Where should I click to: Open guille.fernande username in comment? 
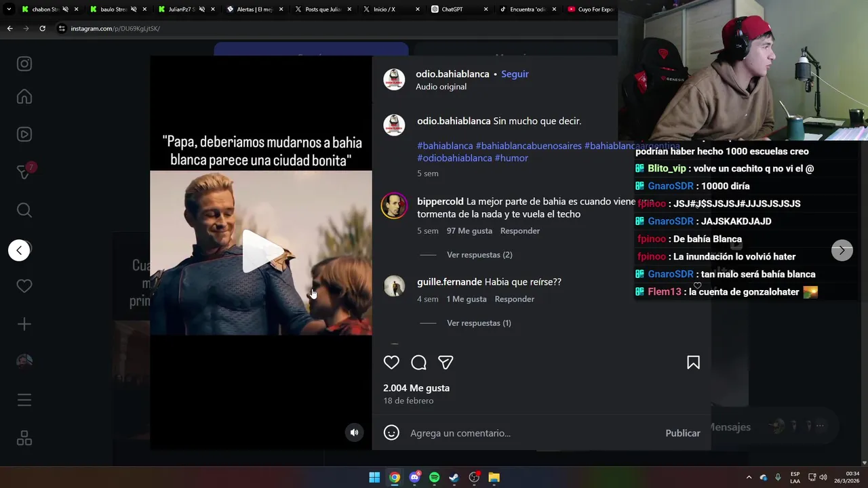point(450,282)
